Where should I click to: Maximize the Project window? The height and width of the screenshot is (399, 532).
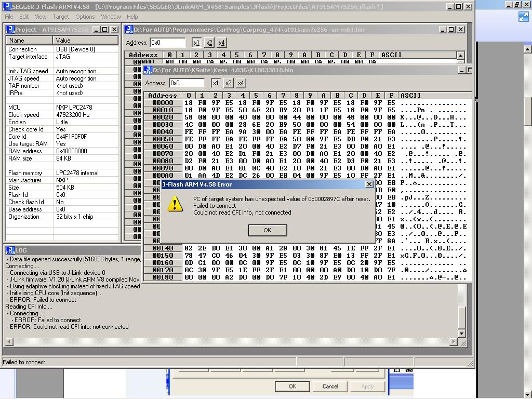[x=105, y=30]
